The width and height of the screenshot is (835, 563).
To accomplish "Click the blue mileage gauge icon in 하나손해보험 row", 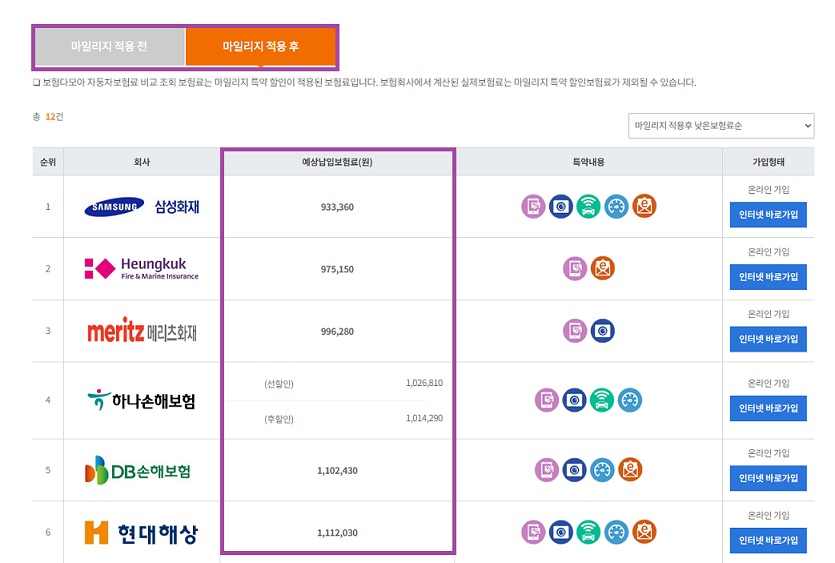I will [x=630, y=400].
